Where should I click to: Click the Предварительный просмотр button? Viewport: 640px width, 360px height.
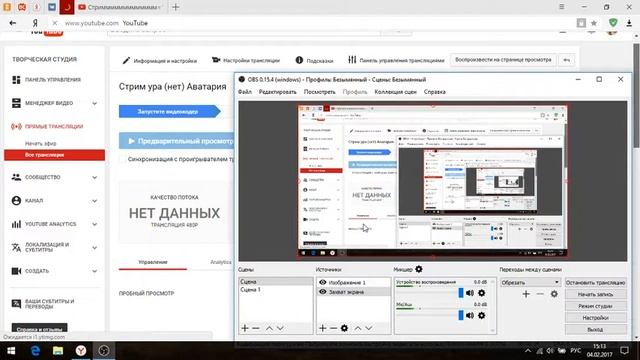coord(177,141)
